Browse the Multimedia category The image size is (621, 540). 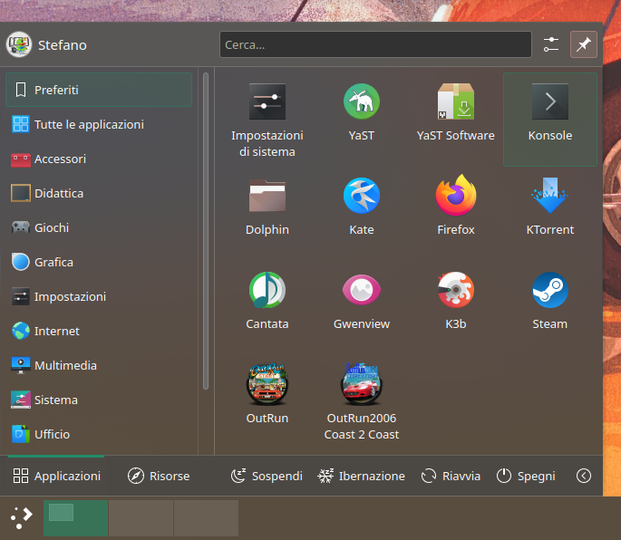(x=99, y=366)
